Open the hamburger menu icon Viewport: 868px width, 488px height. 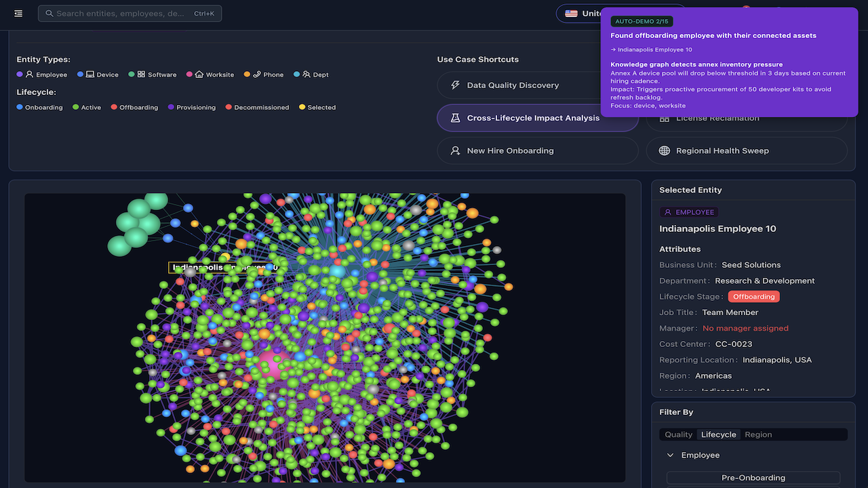18,14
